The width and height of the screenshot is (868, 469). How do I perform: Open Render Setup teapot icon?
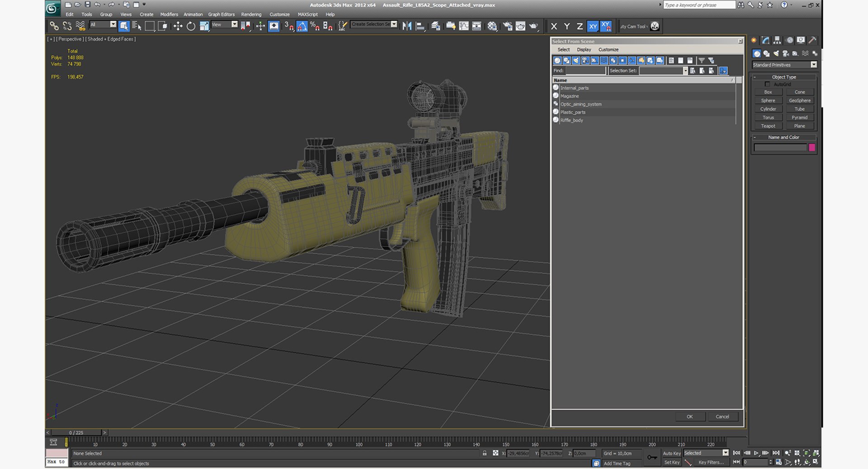[508, 26]
